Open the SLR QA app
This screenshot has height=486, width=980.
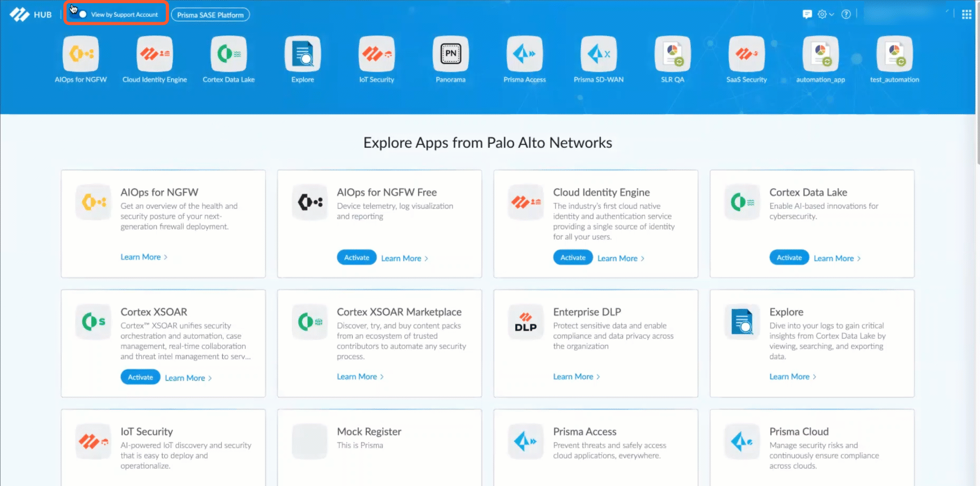[x=673, y=54]
